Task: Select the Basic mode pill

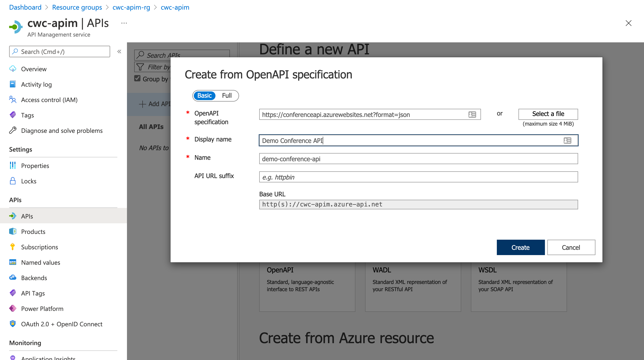Action: [x=204, y=96]
